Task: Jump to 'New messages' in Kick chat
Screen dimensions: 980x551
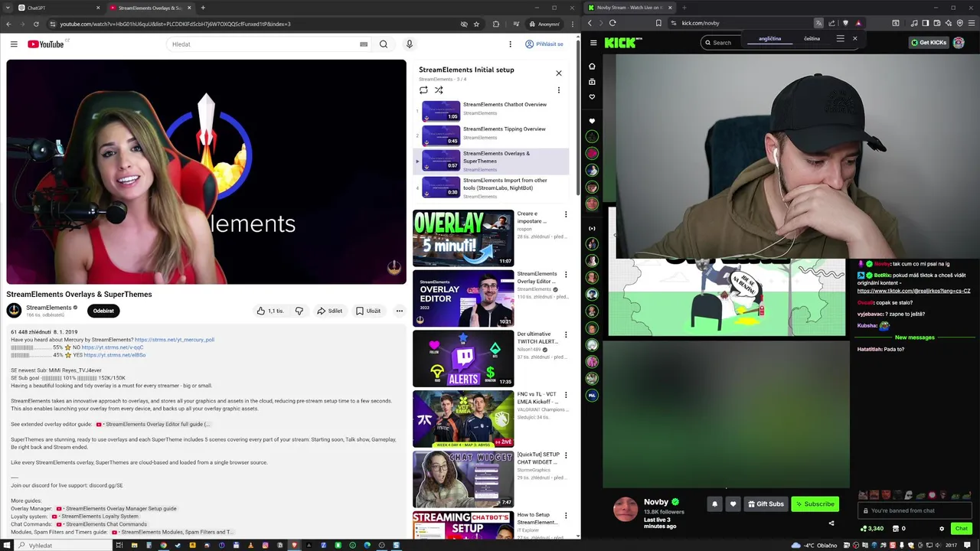Action: (914, 337)
